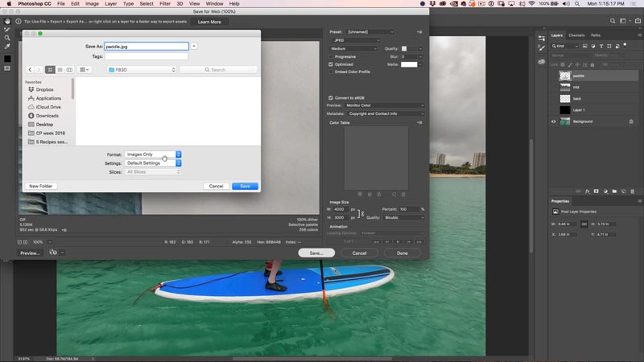Click the image width field showing 4000

tap(341, 209)
